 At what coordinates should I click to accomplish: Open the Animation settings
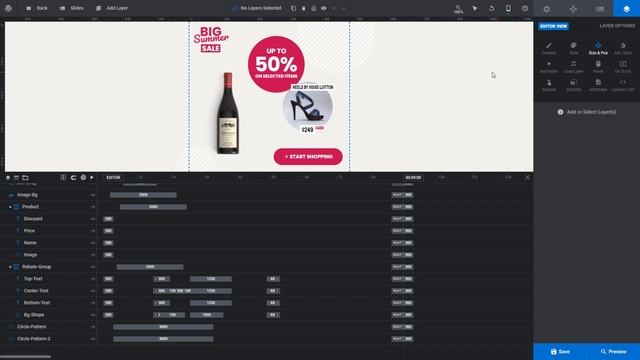click(549, 67)
